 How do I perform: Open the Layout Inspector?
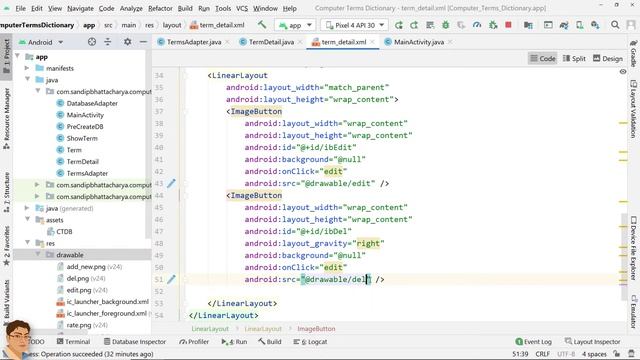pyautogui.click(x=592, y=342)
